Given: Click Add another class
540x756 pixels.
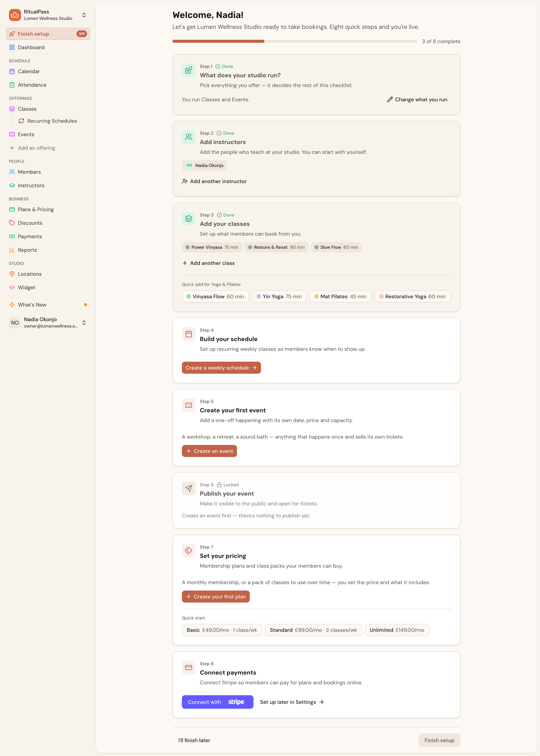Looking at the screenshot, I should point(208,263).
